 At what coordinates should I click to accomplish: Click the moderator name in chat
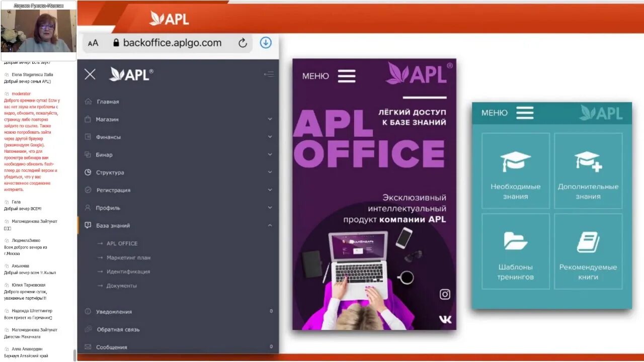(21, 94)
